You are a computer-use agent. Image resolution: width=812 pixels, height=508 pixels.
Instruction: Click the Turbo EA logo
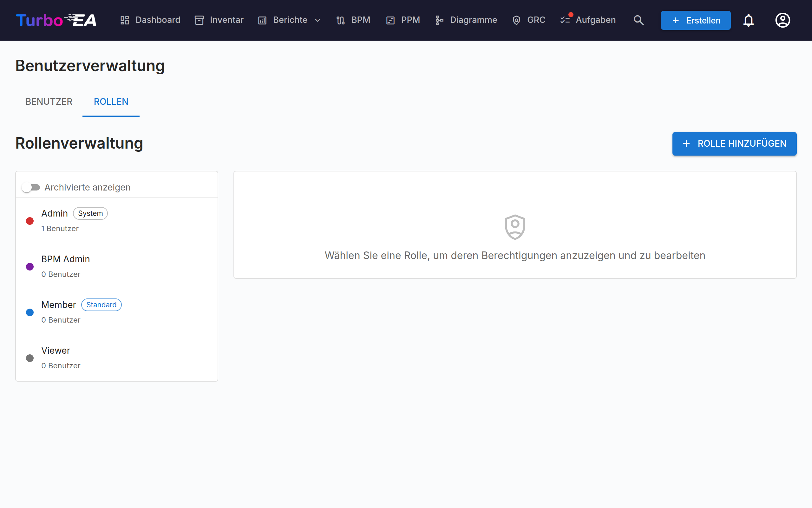[56, 20]
